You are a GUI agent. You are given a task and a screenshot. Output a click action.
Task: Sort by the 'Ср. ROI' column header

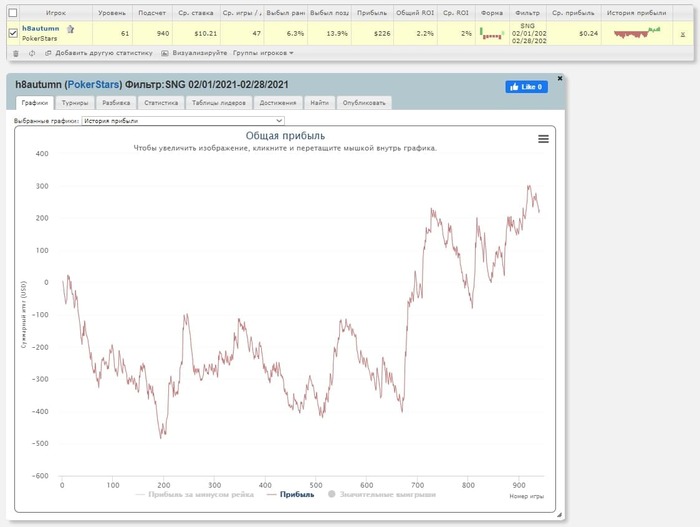point(456,13)
